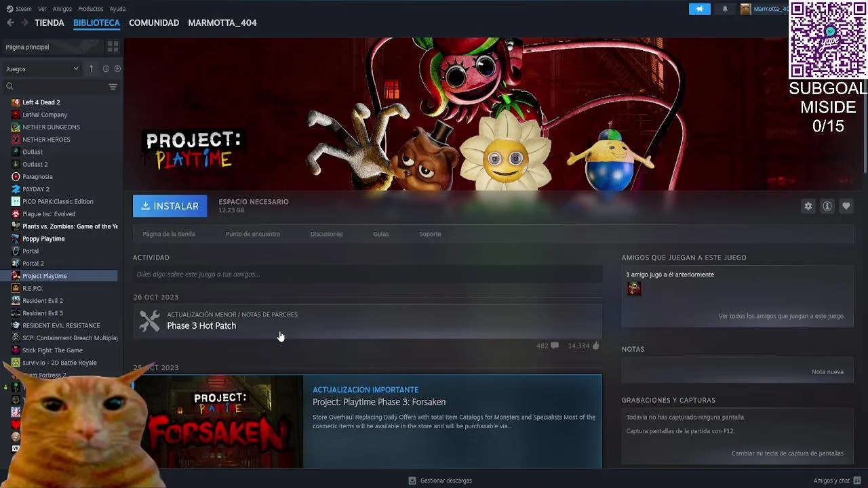Go back with the left arrow

pos(10,22)
